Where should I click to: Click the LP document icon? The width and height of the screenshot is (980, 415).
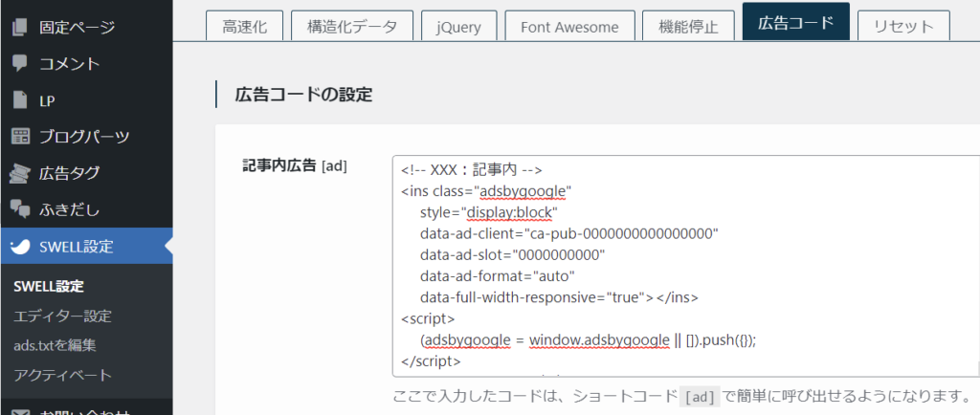tap(20, 99)
